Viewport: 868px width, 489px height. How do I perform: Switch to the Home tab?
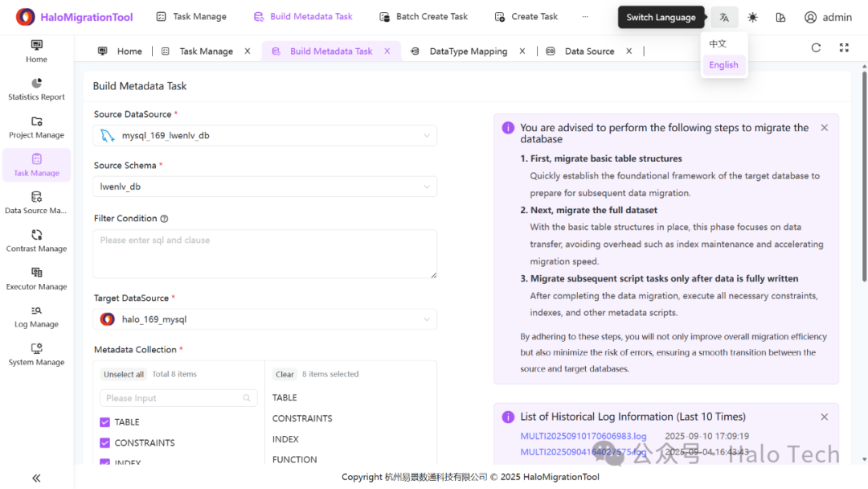coord(120,51)
